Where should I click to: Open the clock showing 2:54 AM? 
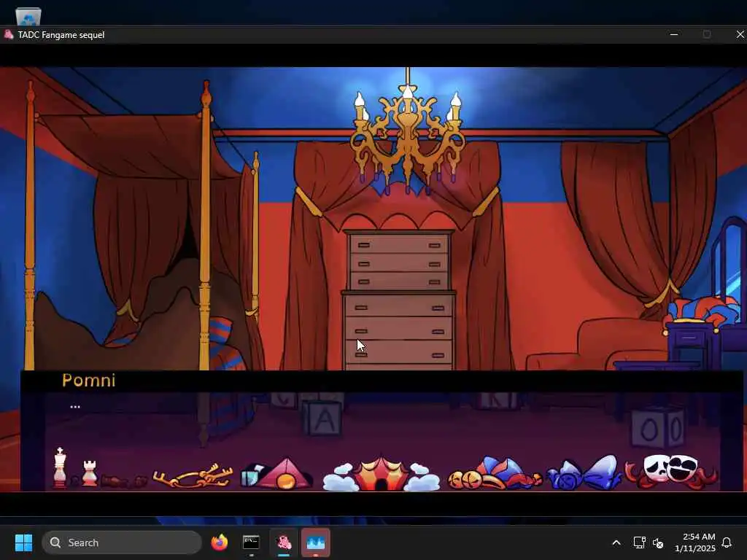(695, 542)
